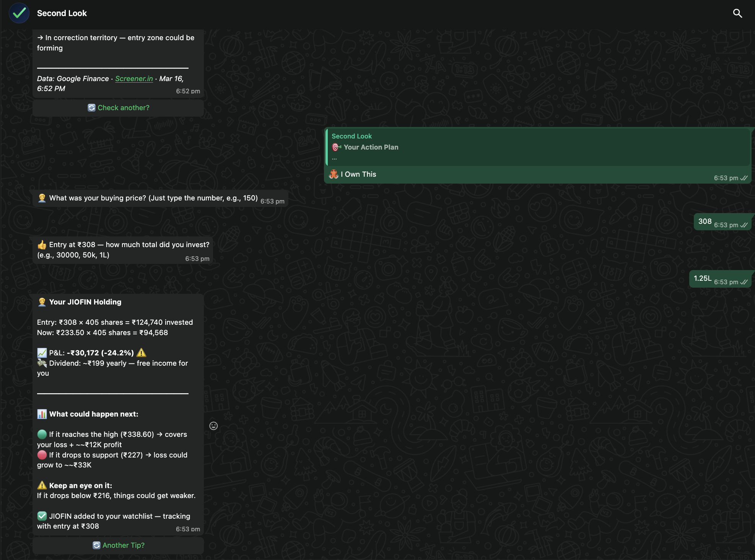755x560 pixels.
Task: Click the refresh icon on Another Tip? button
Action: 96,545
